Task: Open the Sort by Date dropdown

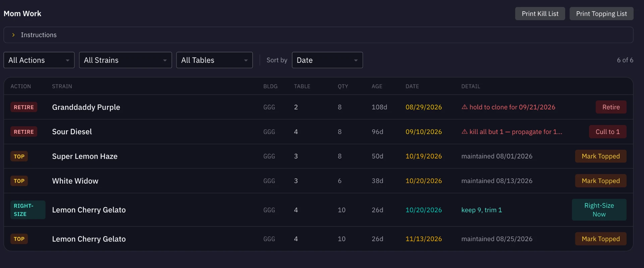Action: (327, 60)
